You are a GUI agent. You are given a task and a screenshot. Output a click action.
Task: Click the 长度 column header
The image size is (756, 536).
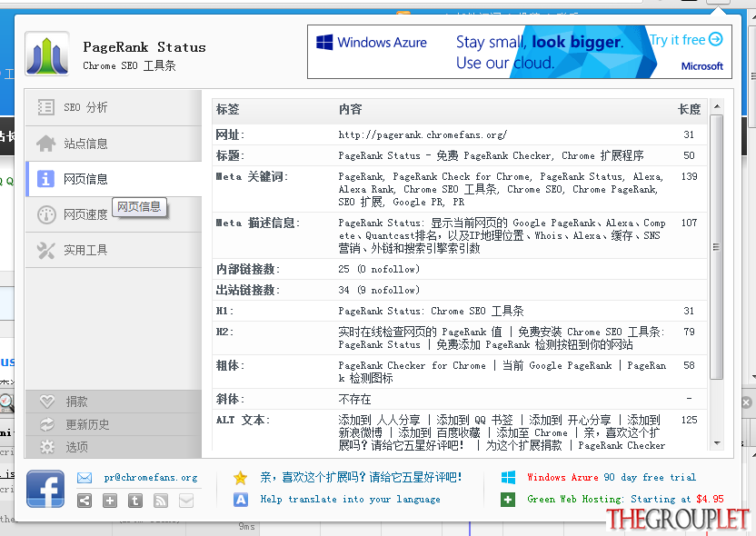point(689,109)
